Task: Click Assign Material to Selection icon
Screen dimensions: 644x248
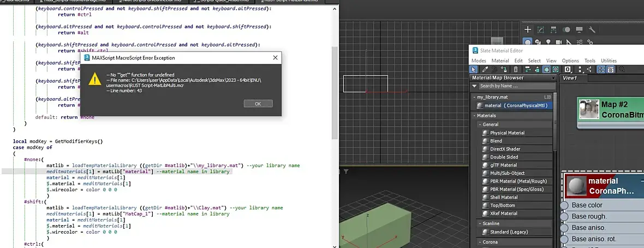Action: pyautogui.click(x=504, y=69)
